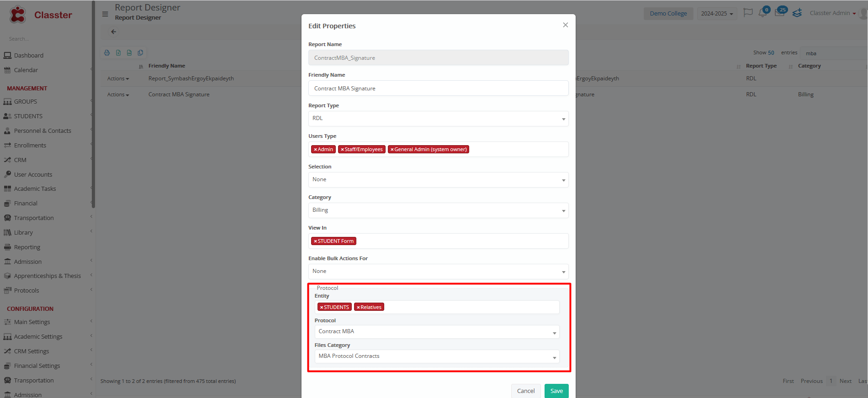Open the Files Category dropdown
This screenshot has height=398, width=868.
(436, 356)
